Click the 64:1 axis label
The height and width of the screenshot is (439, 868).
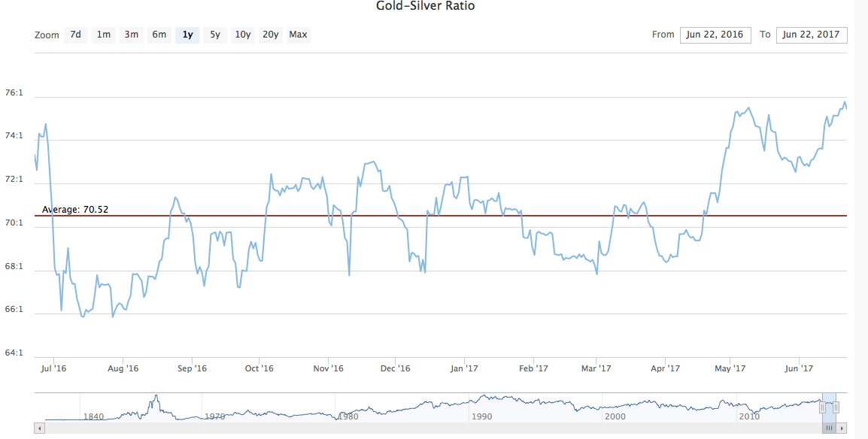14,353
